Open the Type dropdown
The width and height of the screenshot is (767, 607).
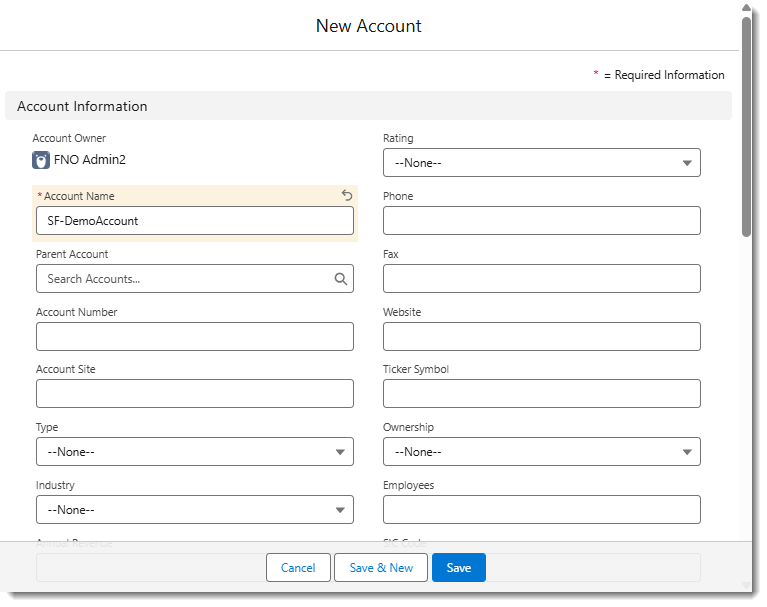(195, 452)
